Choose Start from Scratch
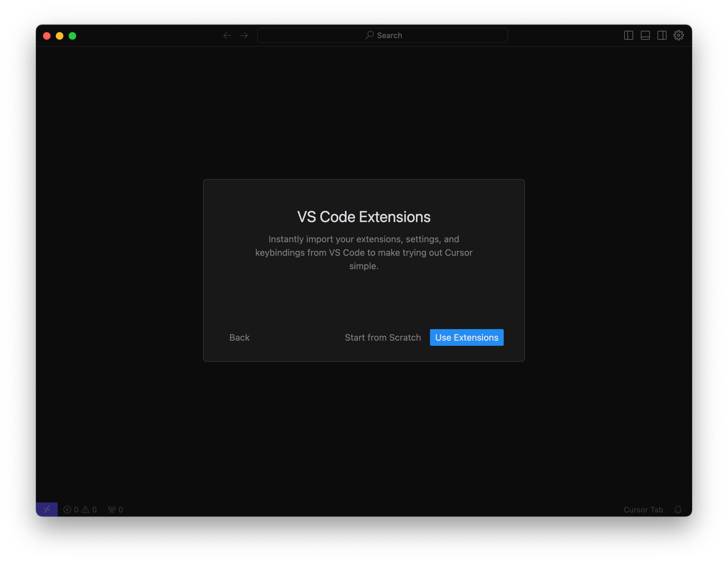Image resolution: width=728 pixels, height=564 pixels. tap(383, 337)
